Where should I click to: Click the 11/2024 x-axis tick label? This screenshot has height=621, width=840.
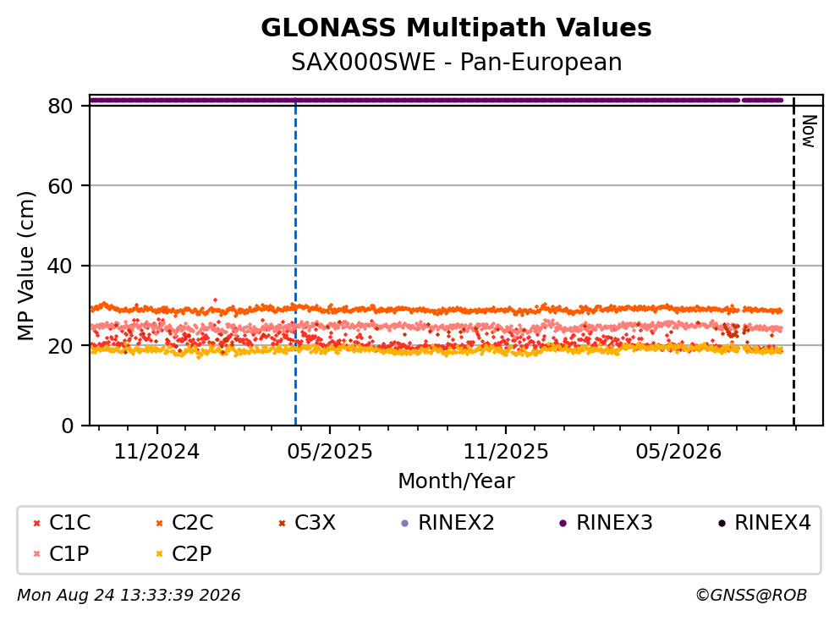[x=156, y=453]
